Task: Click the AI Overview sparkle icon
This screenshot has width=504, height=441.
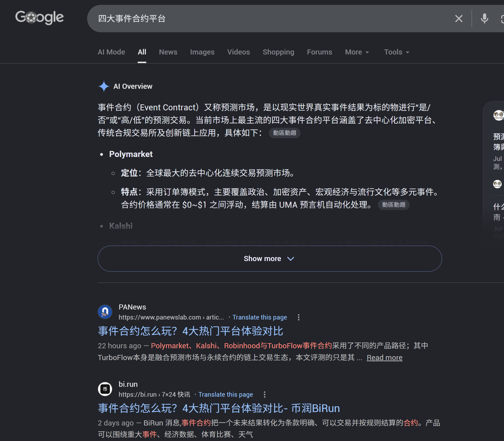Action: coord(104,86)
